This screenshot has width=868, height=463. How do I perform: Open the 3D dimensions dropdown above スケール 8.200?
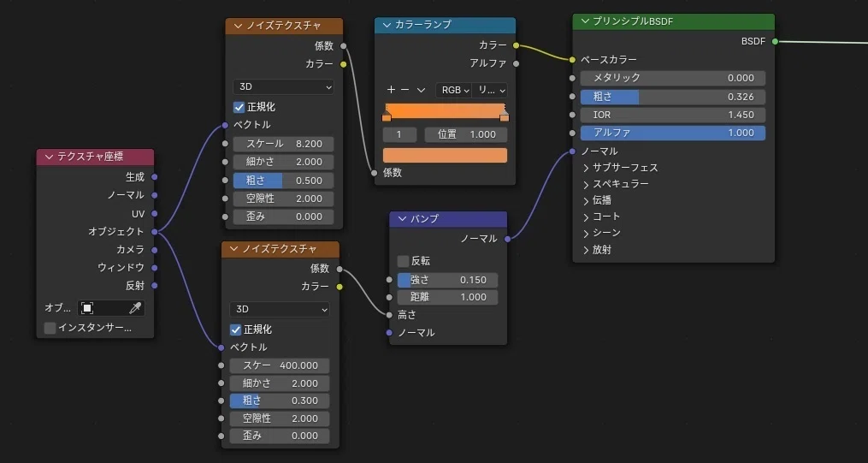(283, 87)
